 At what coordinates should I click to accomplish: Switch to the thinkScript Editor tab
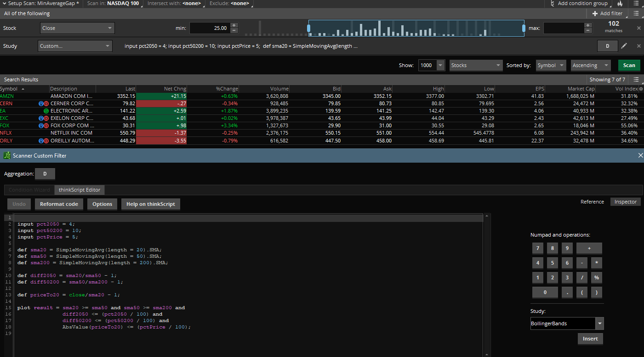pos(80,190)
